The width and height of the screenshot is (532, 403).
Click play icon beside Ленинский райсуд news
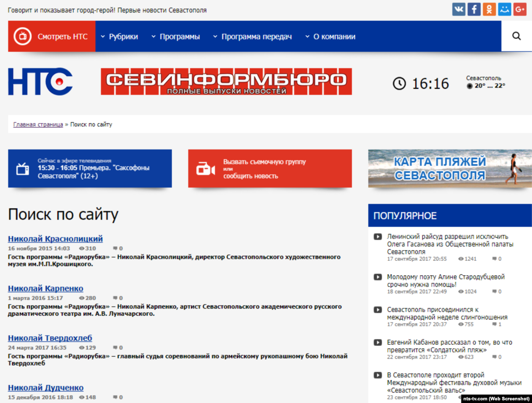coord(378,237)
